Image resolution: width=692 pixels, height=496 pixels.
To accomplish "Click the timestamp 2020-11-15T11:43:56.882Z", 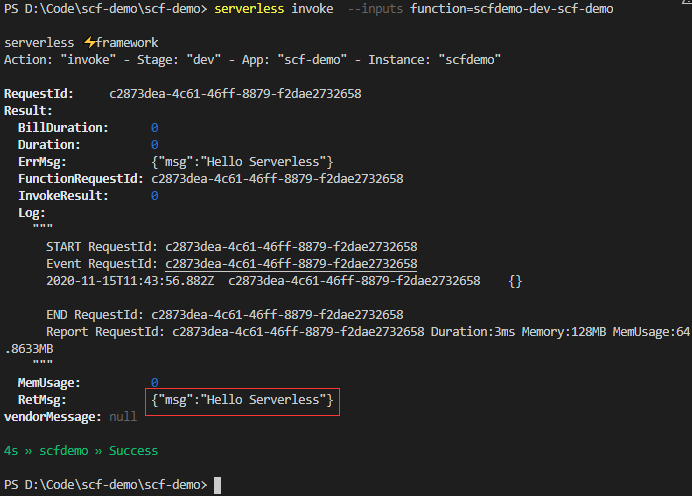I will pos(130,281).
